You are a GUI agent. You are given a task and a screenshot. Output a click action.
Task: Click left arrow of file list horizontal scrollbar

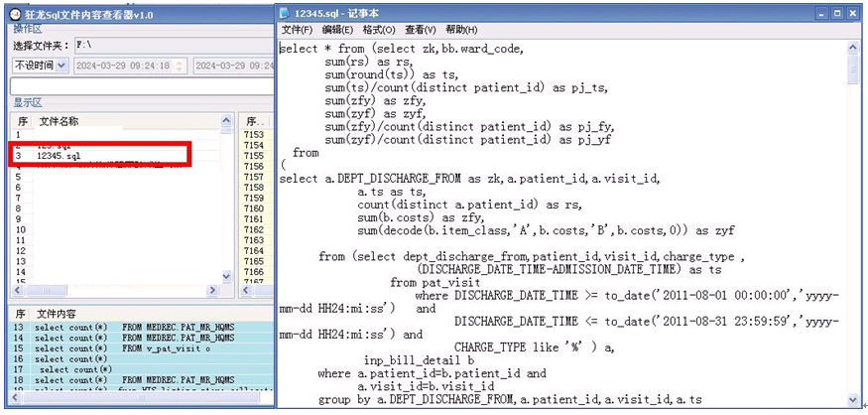[x=18, y=290]
